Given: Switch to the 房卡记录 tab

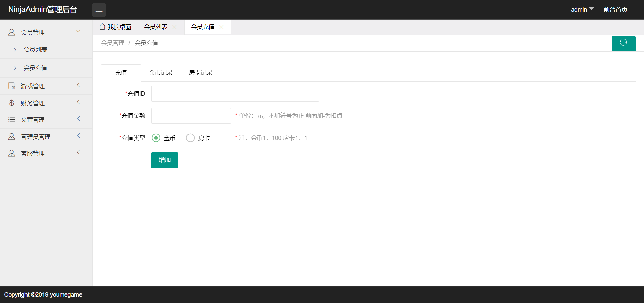Looking at the screenshot, I should point(201,73).
